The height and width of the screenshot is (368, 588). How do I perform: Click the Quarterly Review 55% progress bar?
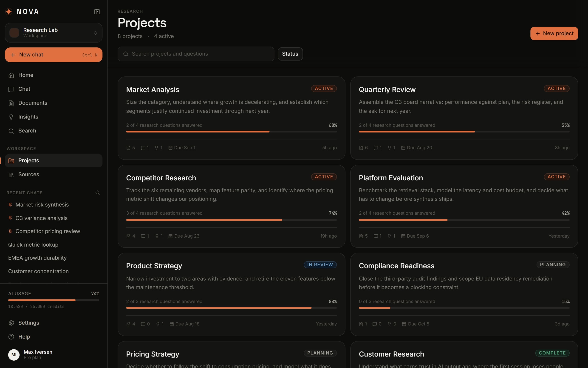click(464, 132)
